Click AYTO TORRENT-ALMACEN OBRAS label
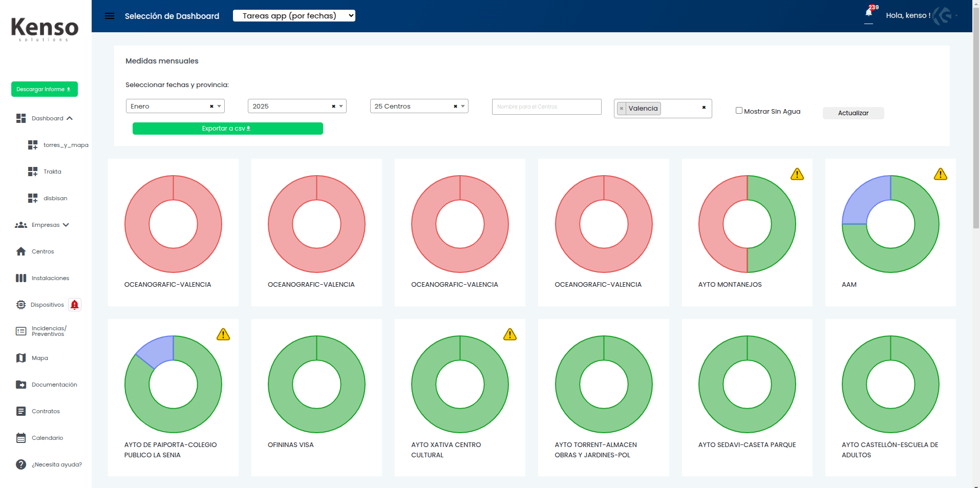Screen dimensions: 980x488 pos(596,450)
